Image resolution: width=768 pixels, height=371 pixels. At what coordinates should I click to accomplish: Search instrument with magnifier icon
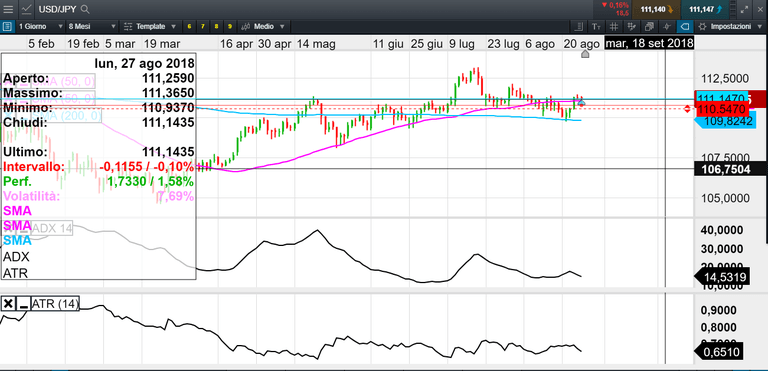pyautogui.click(x=85, y=9)
